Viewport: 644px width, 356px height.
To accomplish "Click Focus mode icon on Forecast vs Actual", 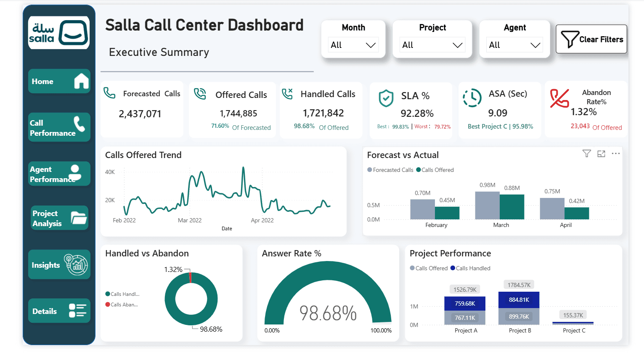I will 602,154.
